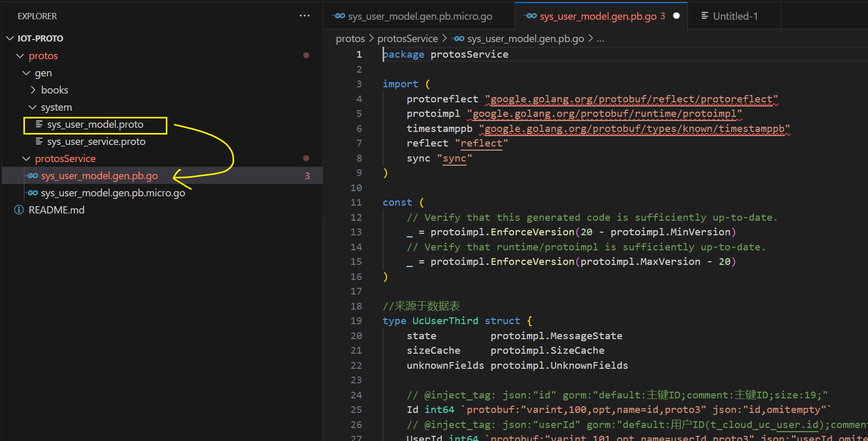
Task: Click the //来源于数据表 comment
Action: (421, 306)
